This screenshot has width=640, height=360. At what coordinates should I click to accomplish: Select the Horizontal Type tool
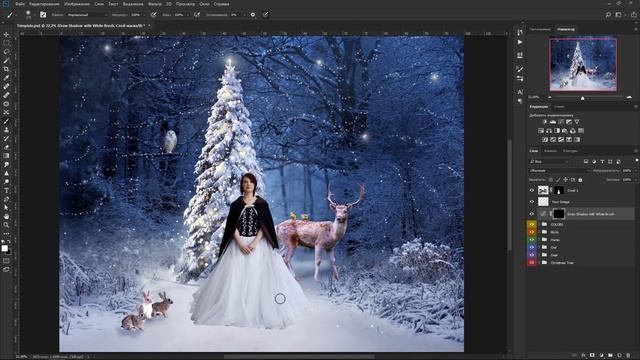point(6,190)
